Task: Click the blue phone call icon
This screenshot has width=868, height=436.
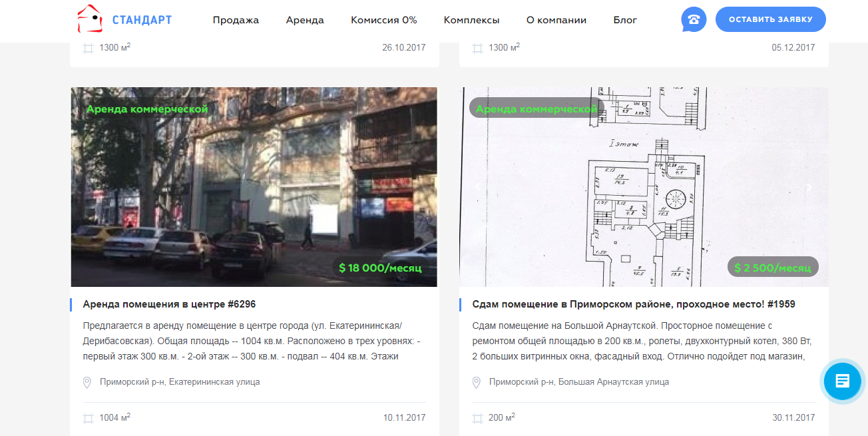Action: pyautogui.click(x=694, y=19)
